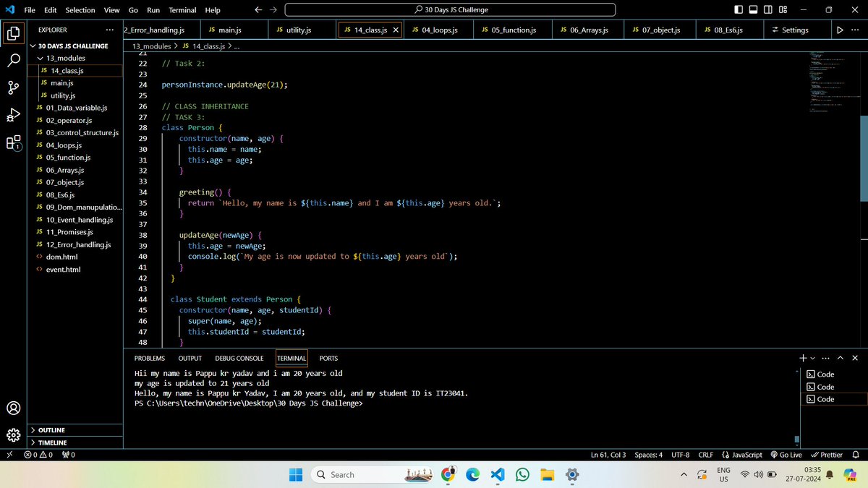
Task: Open File Explorer from the taskbar
Action: (x=547, y=474)
